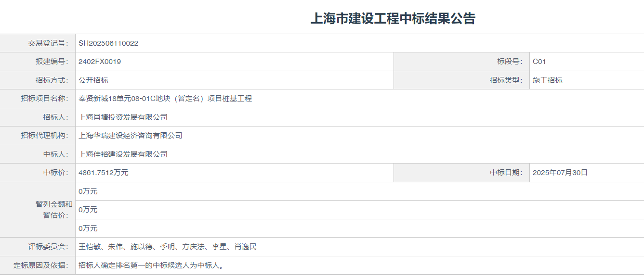Click the winning price 4861.7512万元
The image size is (644, 278).
[104, 173]
